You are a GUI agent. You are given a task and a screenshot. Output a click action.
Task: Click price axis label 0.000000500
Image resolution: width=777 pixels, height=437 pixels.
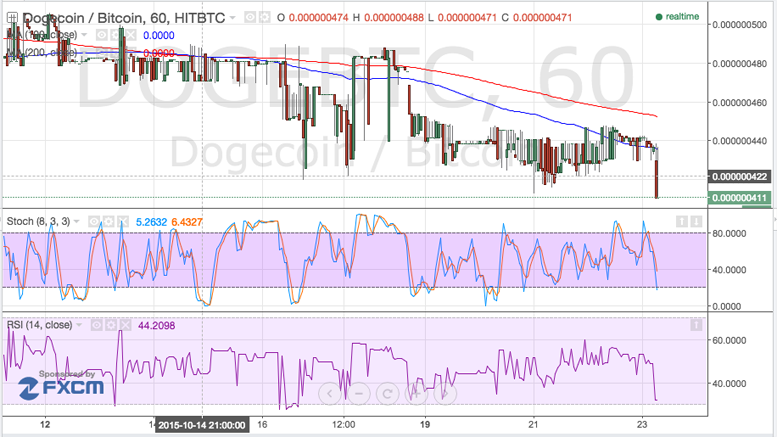click(740, 25)
